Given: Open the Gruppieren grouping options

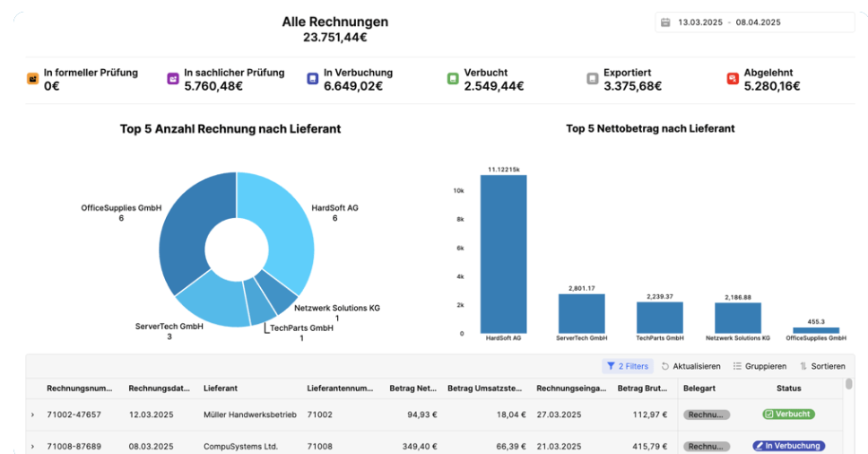Looking at the screenshot, I should (759, 366).
